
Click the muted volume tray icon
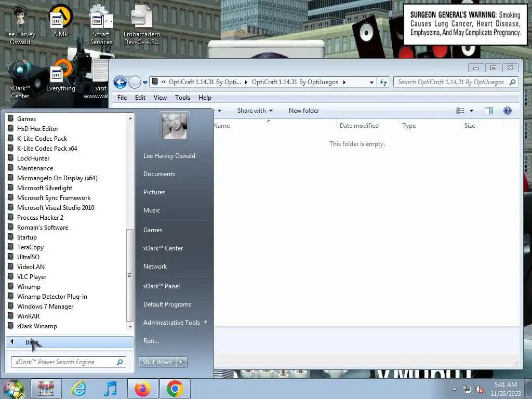point(480,390)
